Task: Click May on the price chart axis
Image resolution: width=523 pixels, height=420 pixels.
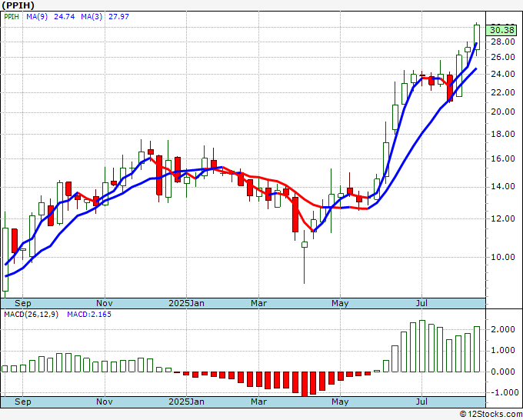Action: click(x=340, y=303)
